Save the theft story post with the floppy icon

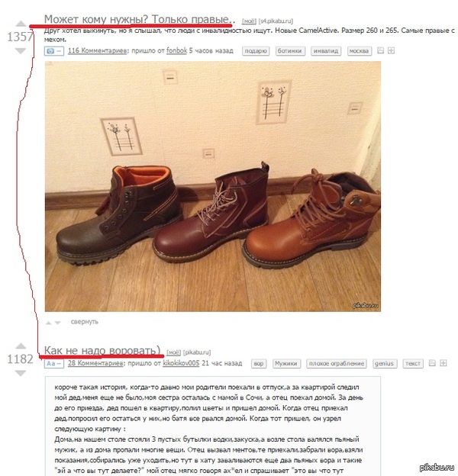pos(432,363)
